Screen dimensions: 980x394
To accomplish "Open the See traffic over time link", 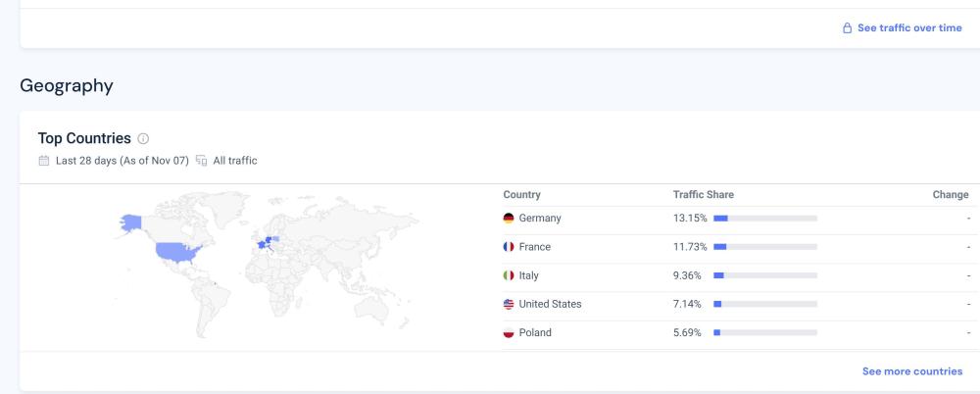I will pyautogui.click(x=909, y=28).
